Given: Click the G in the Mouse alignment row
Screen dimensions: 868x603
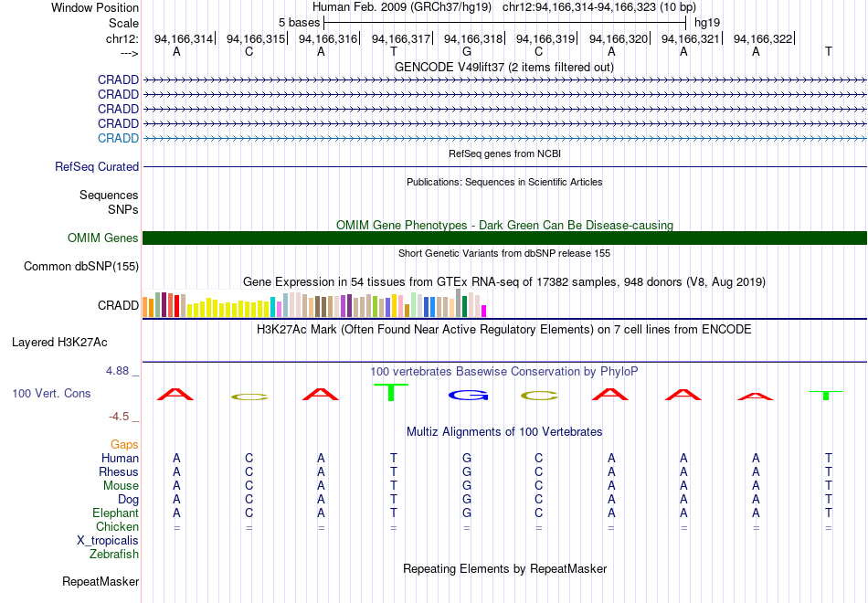Looking at the screenshot, I should [x=467, y=486].
